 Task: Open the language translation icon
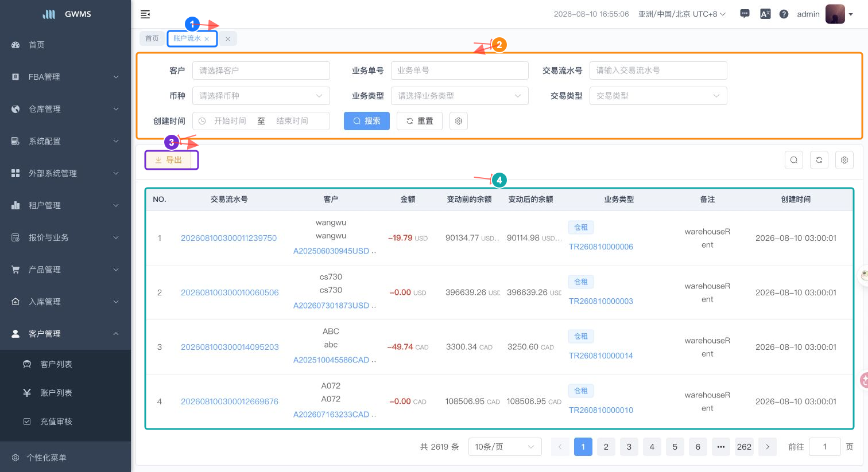pyautogui.click(x=765, y=14)
